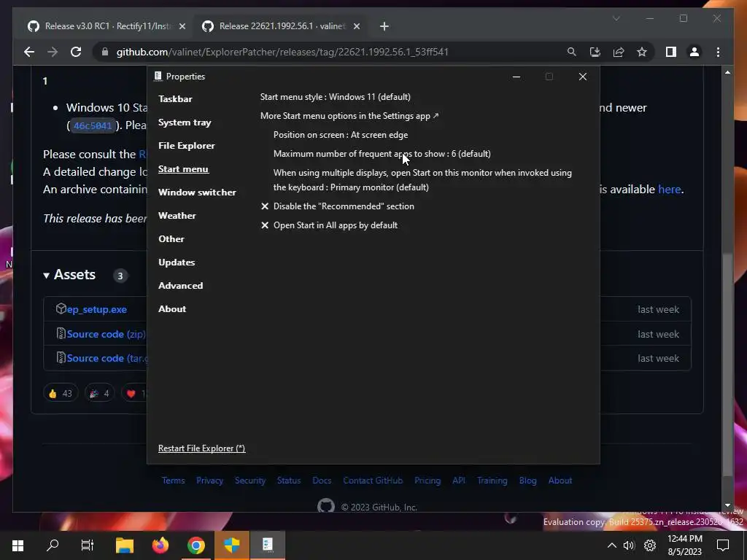Collapse the Assets section
This screenshot has height=560, width=747.
[69, 275]
